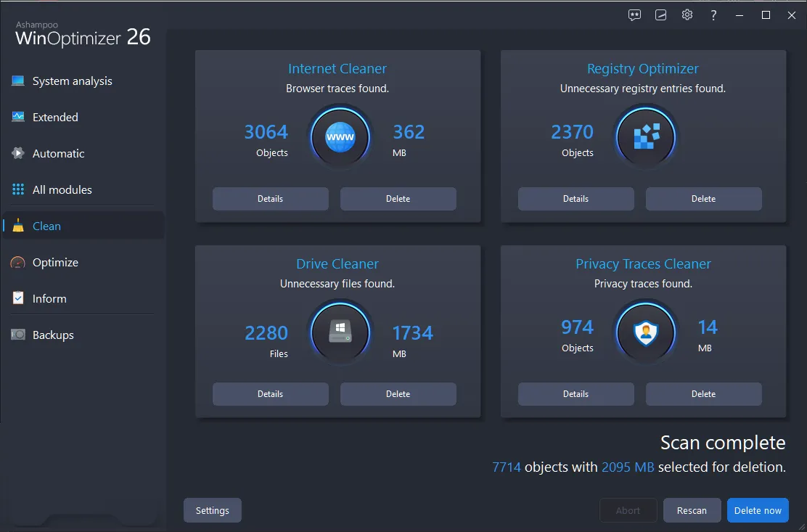Click the Extended analysis sidebar icon
Viewport: 807px width, 532px height.
point(17,117)
